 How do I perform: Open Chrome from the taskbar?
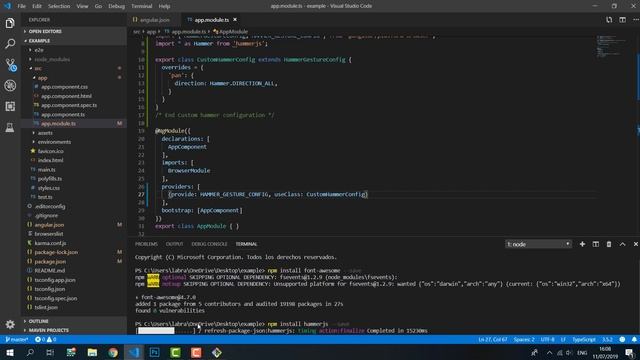(113, 352)
